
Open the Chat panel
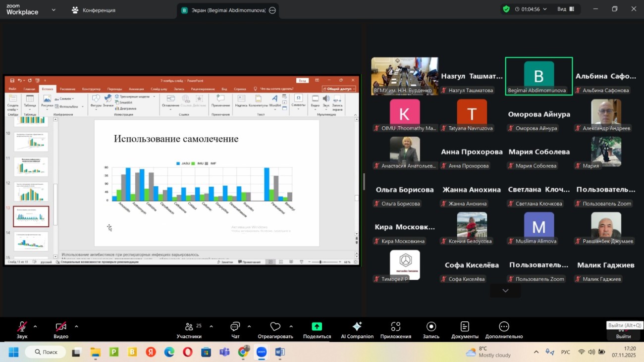[x=235, y=327]
